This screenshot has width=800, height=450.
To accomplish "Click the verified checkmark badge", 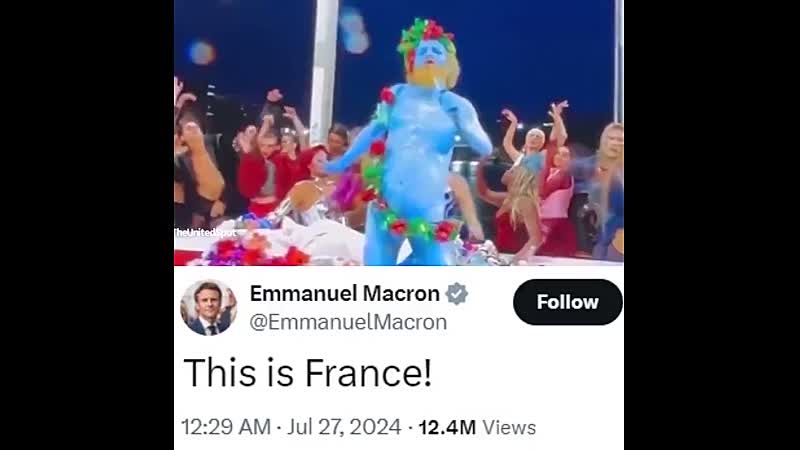I will (457, 294).
